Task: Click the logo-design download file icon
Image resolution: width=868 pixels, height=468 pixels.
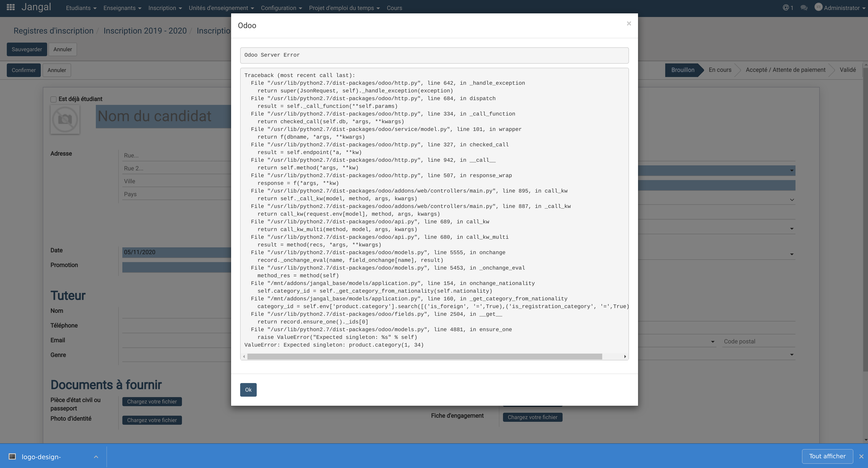Action: [x=12, y=456]
